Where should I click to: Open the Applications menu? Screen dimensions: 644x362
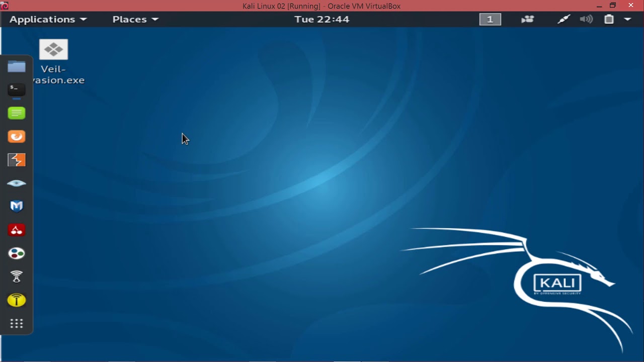pyautogui.click(x=48, y=19)
